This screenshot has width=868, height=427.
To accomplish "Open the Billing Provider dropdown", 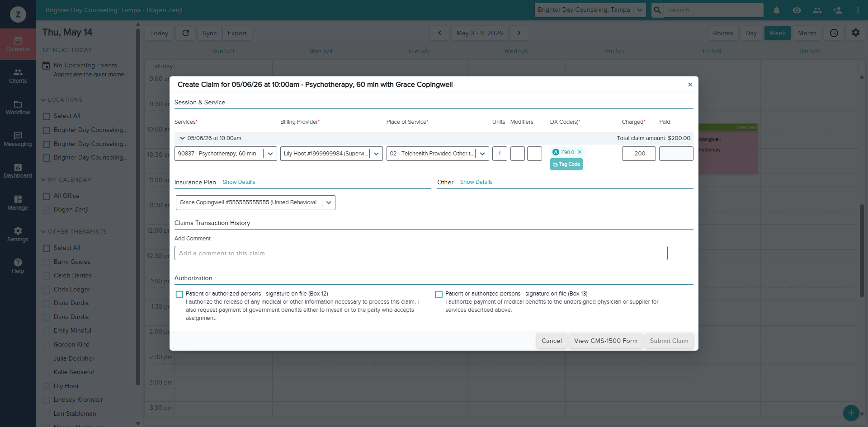I will pyautogui.click(x=331, y=154).
